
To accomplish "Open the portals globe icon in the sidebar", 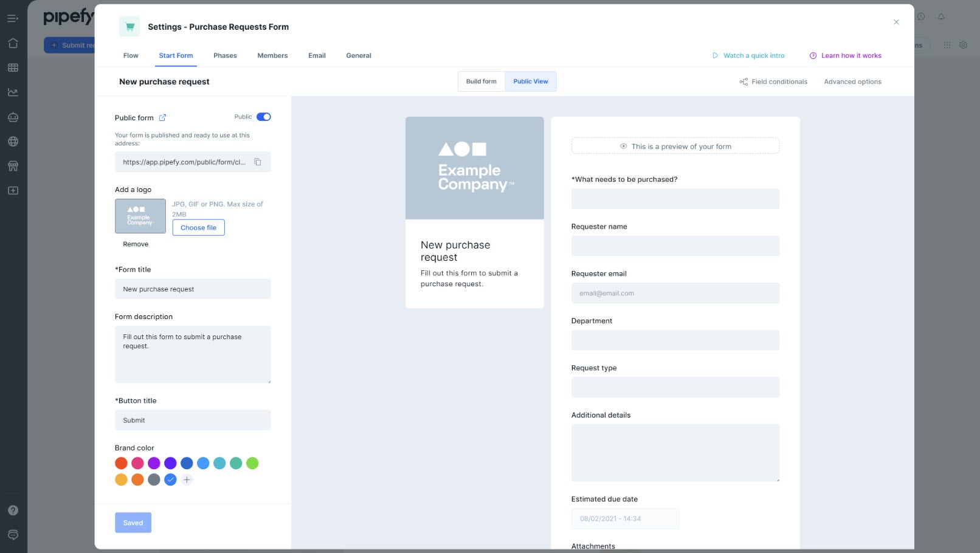I will [x=13, y=141].
